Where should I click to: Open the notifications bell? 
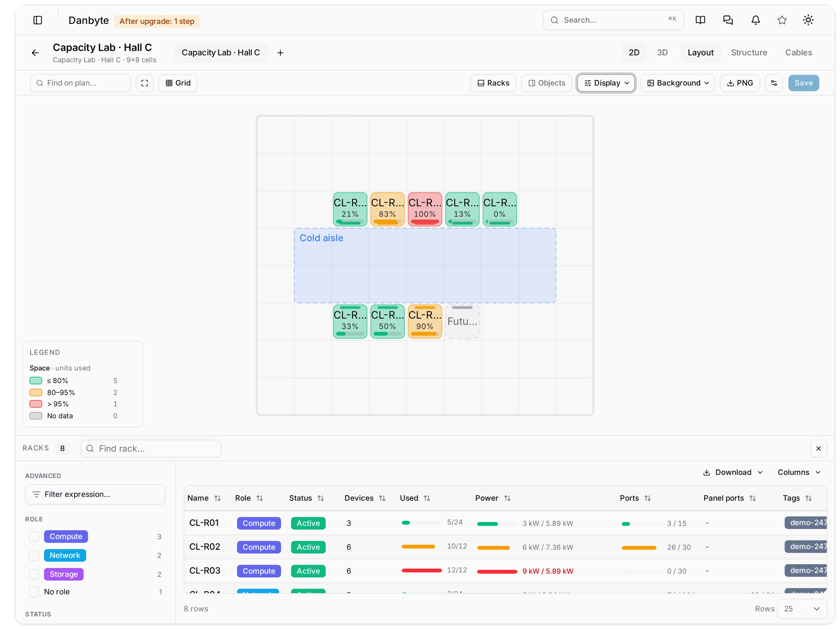pos(755,20)
